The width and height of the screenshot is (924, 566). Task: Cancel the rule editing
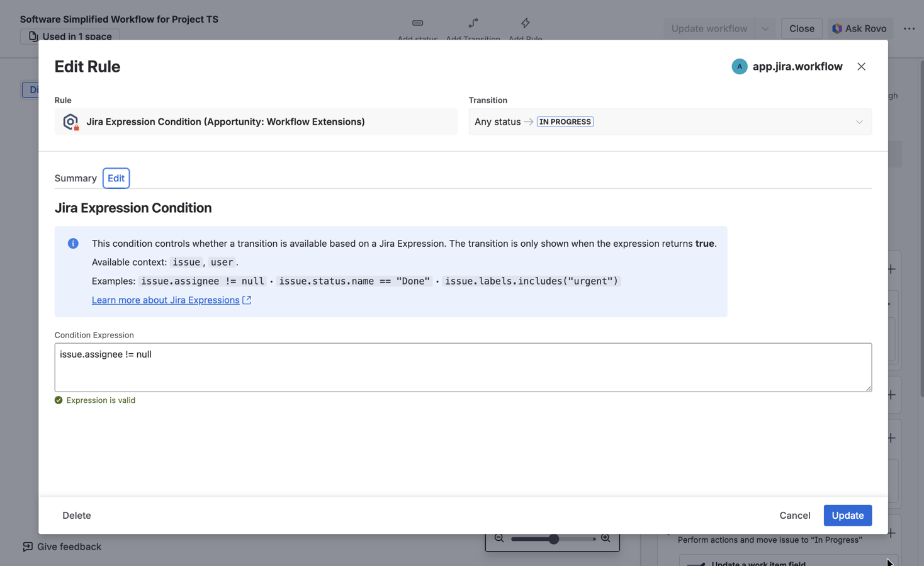794,515
